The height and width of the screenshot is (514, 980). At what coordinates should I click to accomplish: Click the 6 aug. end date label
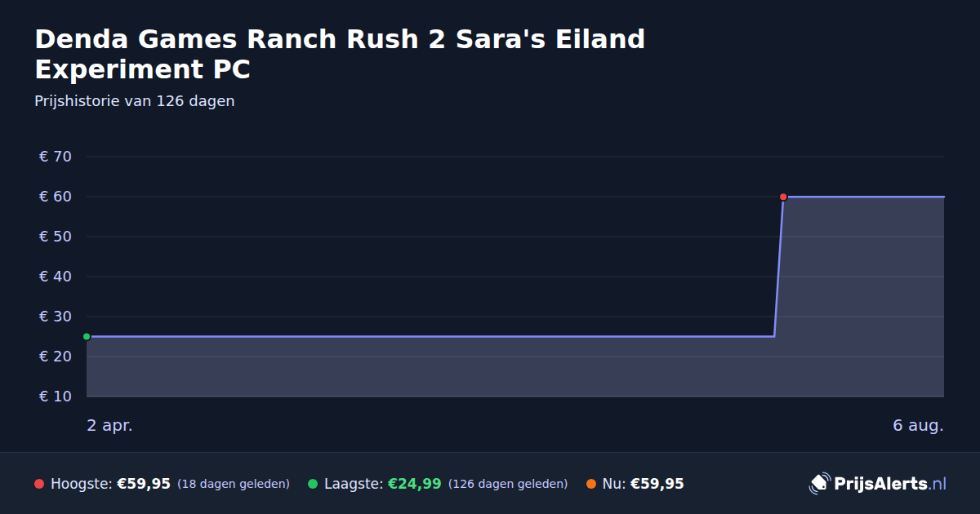click(x=918, y=425)
